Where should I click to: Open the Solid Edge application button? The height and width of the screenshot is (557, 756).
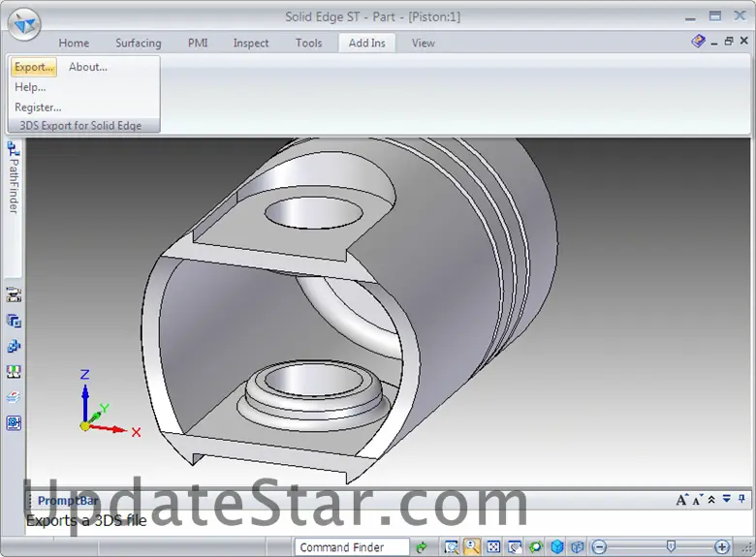click(24, 24)
